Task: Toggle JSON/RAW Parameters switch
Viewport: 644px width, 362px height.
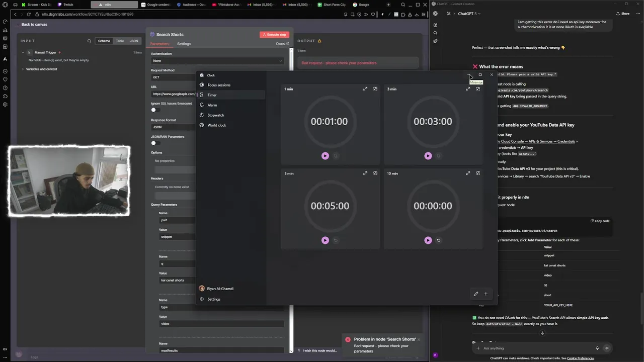Action: click(x=155, y=143)
